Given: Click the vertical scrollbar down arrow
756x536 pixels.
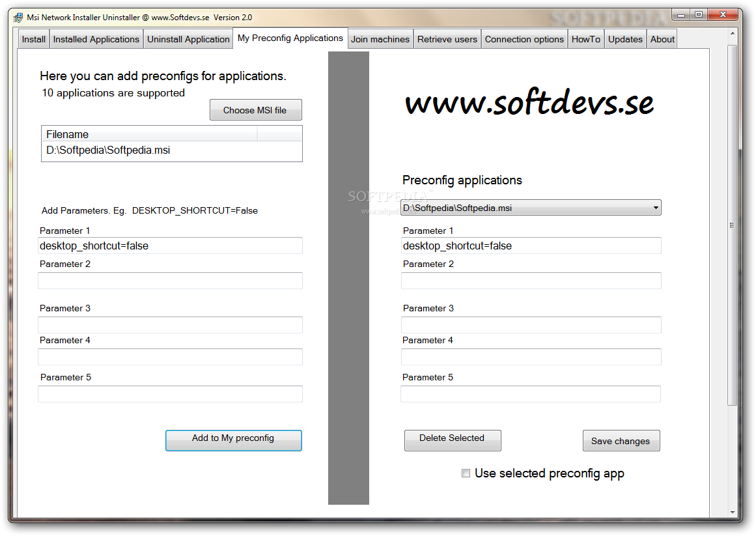Looking at the screenshot, I should coord(733,512).
